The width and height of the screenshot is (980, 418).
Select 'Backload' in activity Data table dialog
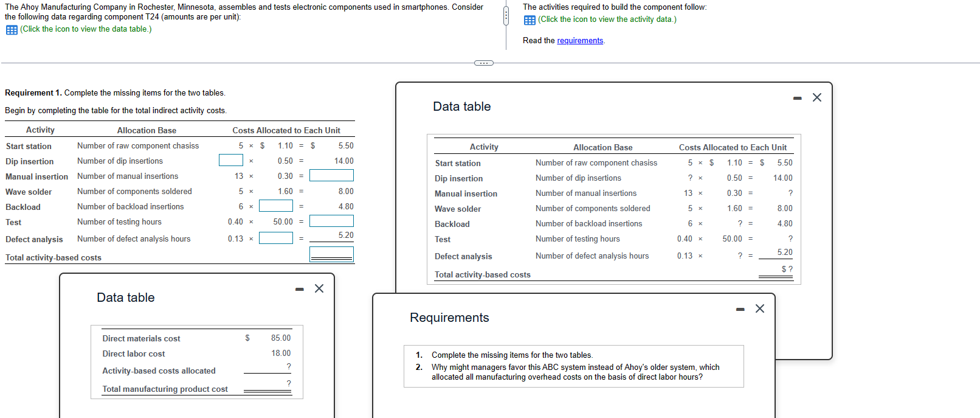tap(452, 224)
